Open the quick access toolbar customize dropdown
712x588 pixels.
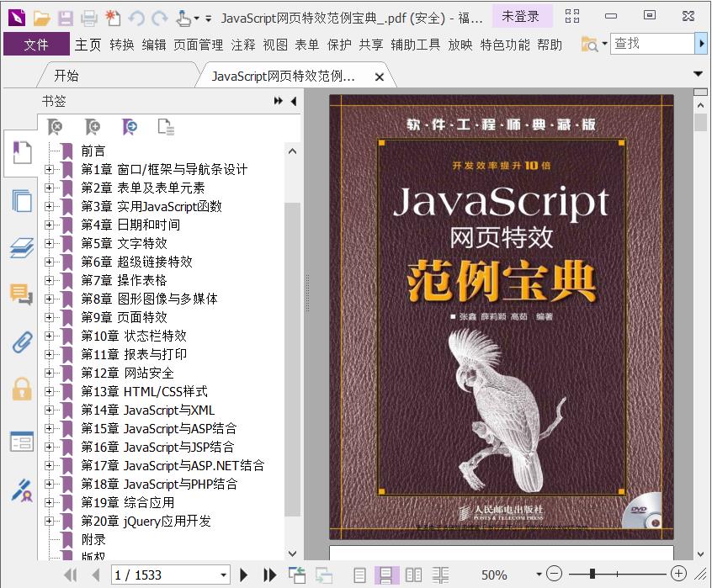[x=209, y=19]
